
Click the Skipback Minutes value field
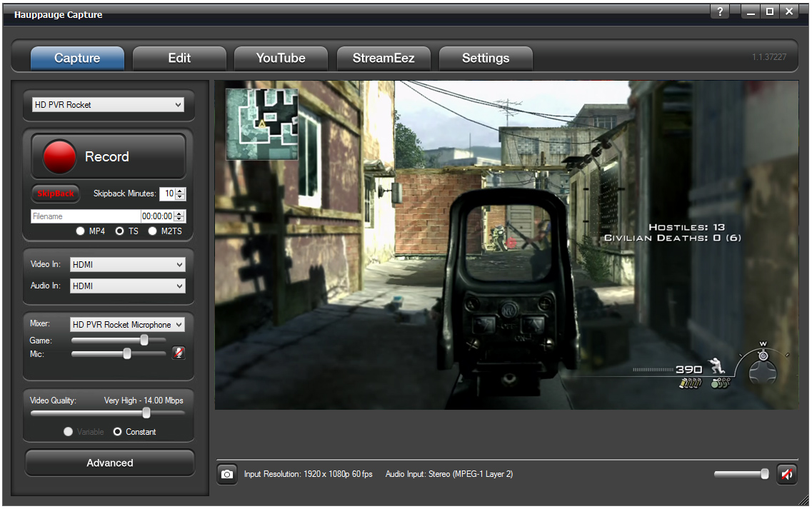168,193
